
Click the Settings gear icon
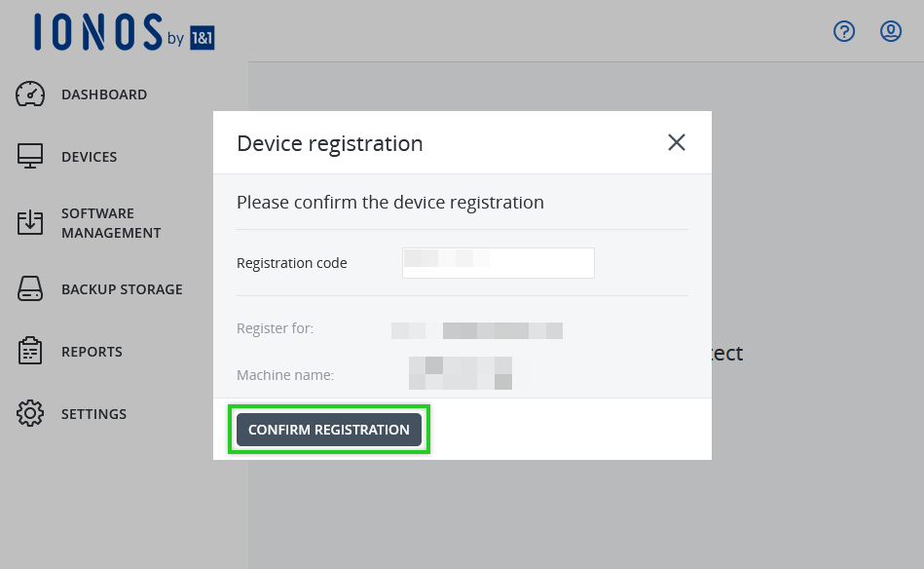[x=31, y=413]
